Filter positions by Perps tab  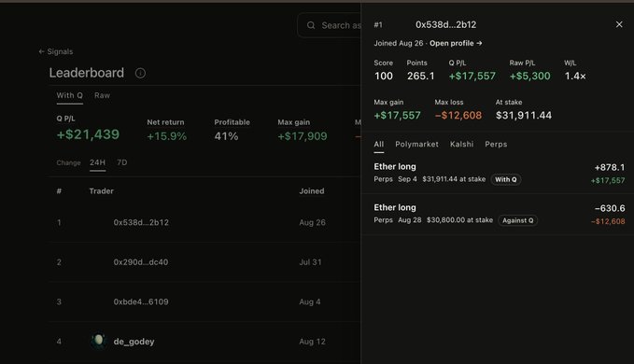coord(496,145)
